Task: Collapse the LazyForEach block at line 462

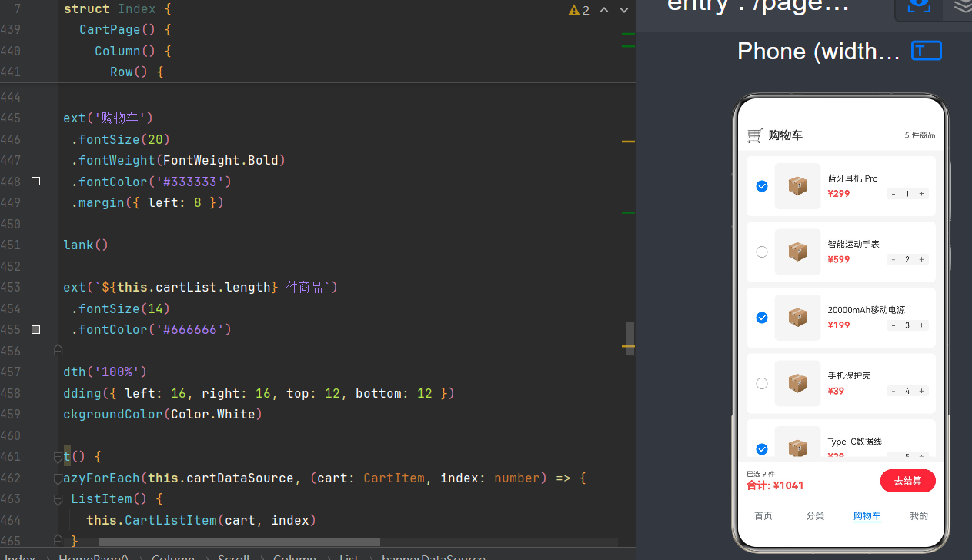Action: pos(58,478)
